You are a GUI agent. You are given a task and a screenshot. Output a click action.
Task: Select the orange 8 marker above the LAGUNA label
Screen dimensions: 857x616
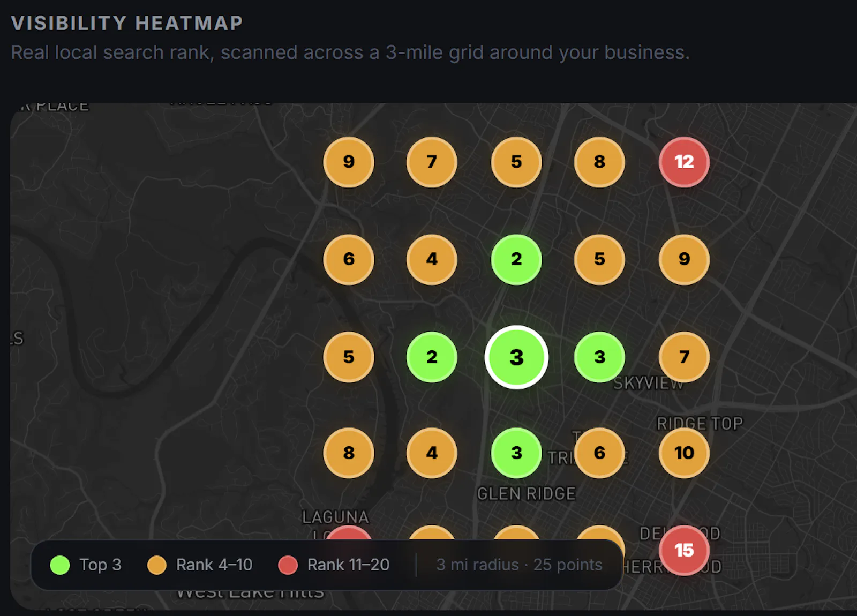pos(349,453)
